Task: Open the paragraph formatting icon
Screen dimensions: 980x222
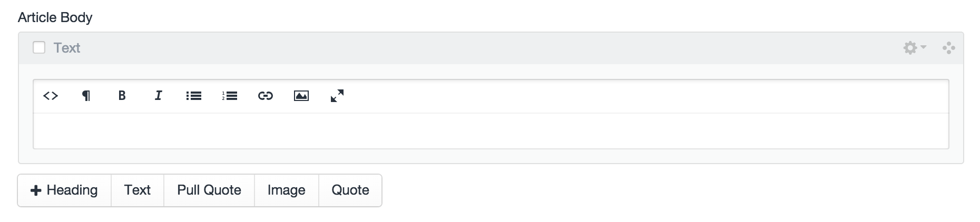Action: (86, 96)
